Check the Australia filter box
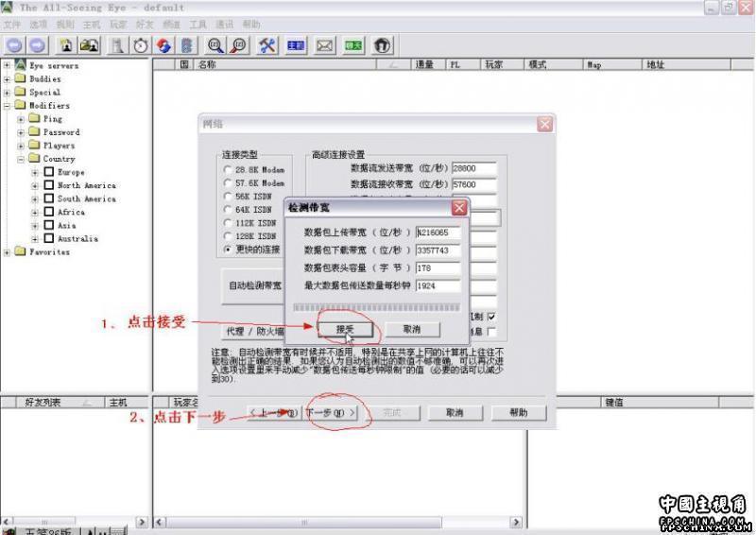Screen dimensions: 756x535 (x=49, y=238)
